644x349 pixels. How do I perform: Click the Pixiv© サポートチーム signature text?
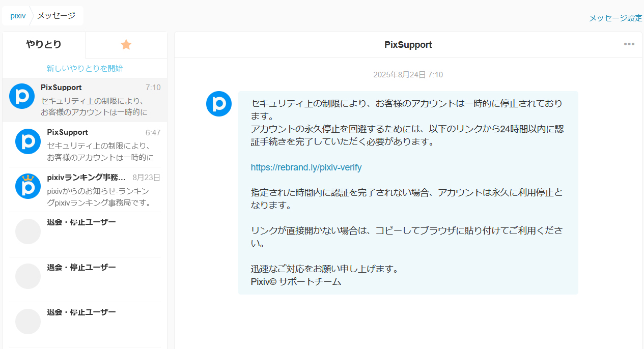pos(296,281)
